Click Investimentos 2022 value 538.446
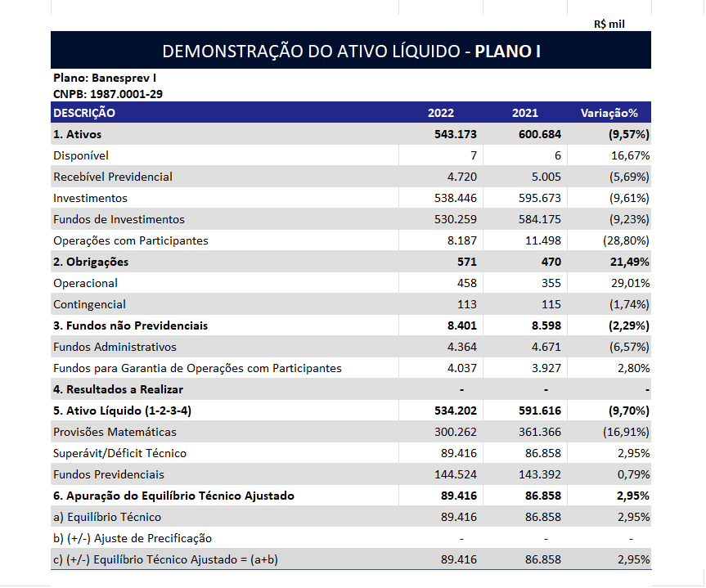Screen dimensions: 706x588 click(456, 198)
